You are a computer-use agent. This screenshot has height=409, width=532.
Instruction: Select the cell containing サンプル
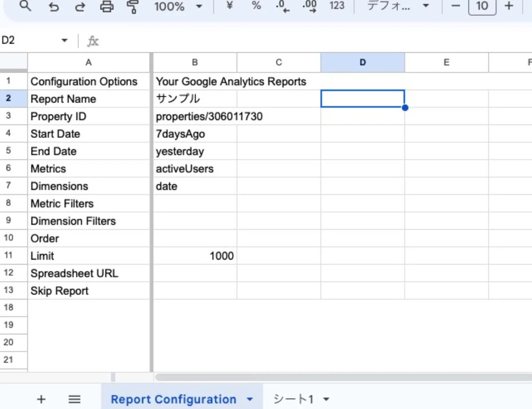(195, 99)
